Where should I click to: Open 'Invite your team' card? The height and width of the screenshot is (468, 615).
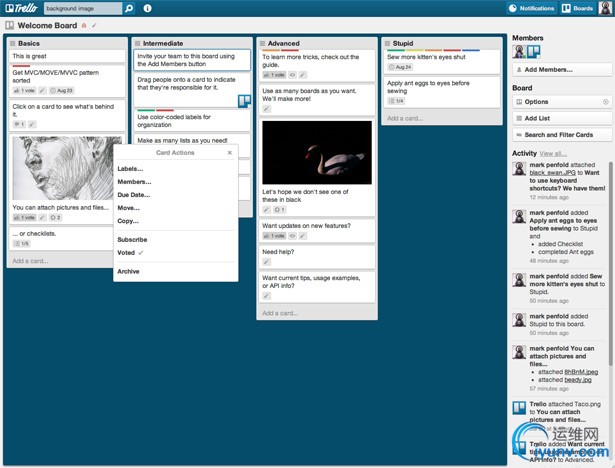(x=192, y=60)
